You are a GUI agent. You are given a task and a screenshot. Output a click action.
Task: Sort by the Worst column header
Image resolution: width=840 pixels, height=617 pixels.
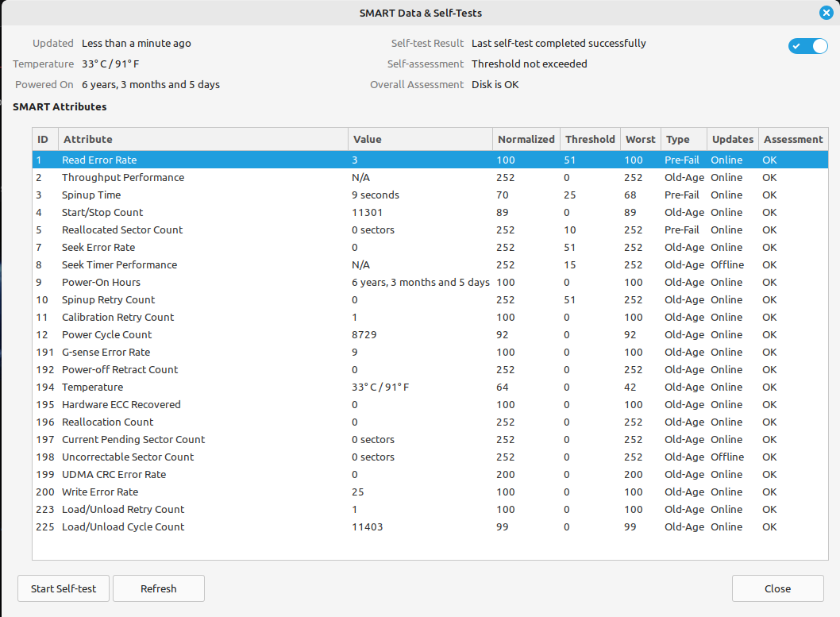[640, 139]
